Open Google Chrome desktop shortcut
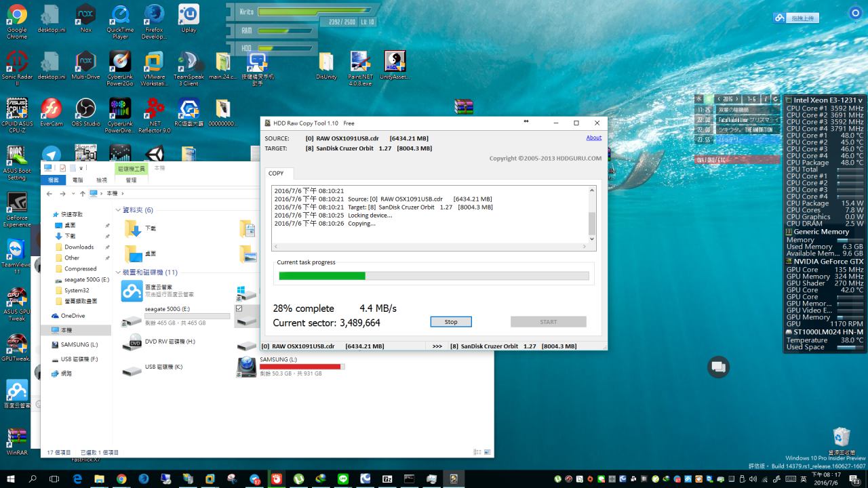The height and width of the screenshot is (488, 868). pos(16,15)
